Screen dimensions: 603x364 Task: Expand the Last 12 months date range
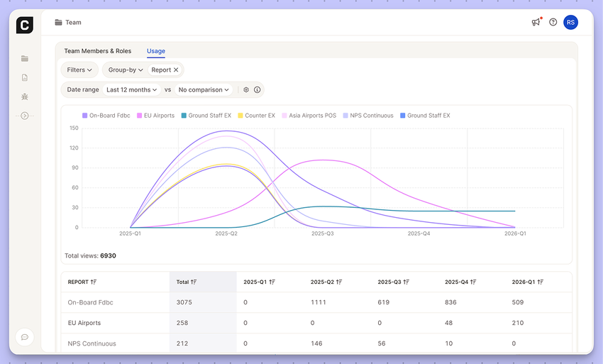[131, 90]
